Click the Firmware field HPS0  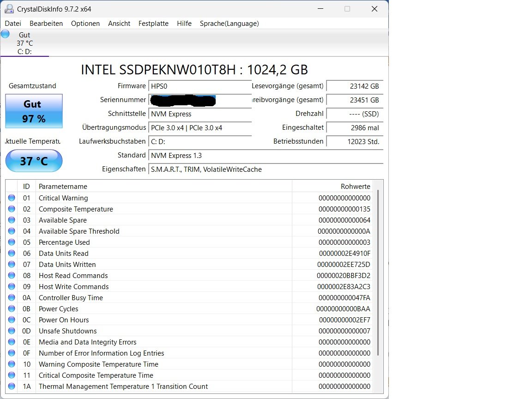[200, 86]
